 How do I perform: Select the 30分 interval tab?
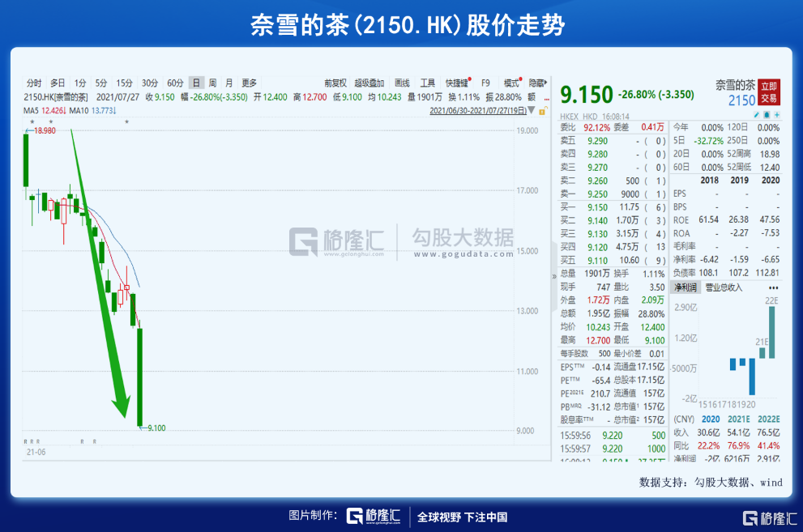coord(150,83)
